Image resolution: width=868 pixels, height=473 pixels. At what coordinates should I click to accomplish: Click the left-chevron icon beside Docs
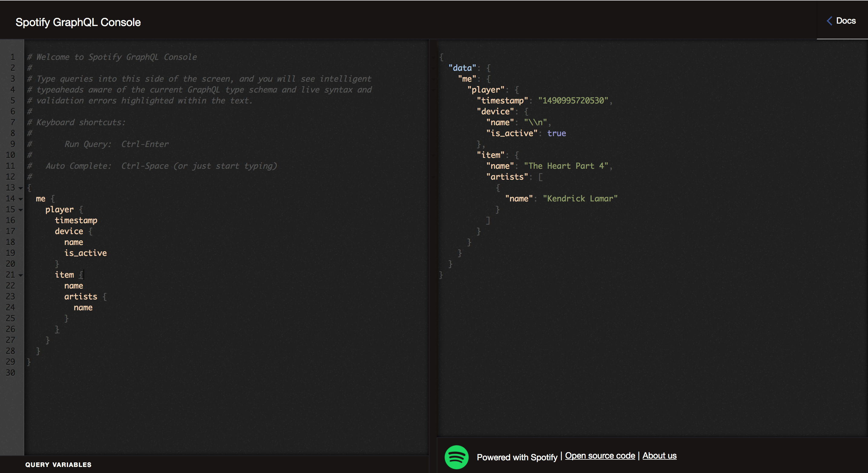click(x=830, y=21)
